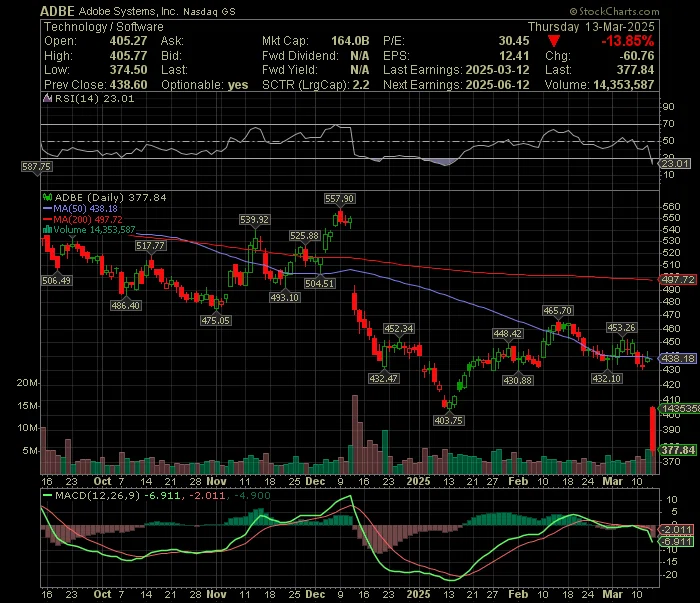Click the 506.49 low price annotation
Viewport: 700px width, 603px height.
coord(57,280)
